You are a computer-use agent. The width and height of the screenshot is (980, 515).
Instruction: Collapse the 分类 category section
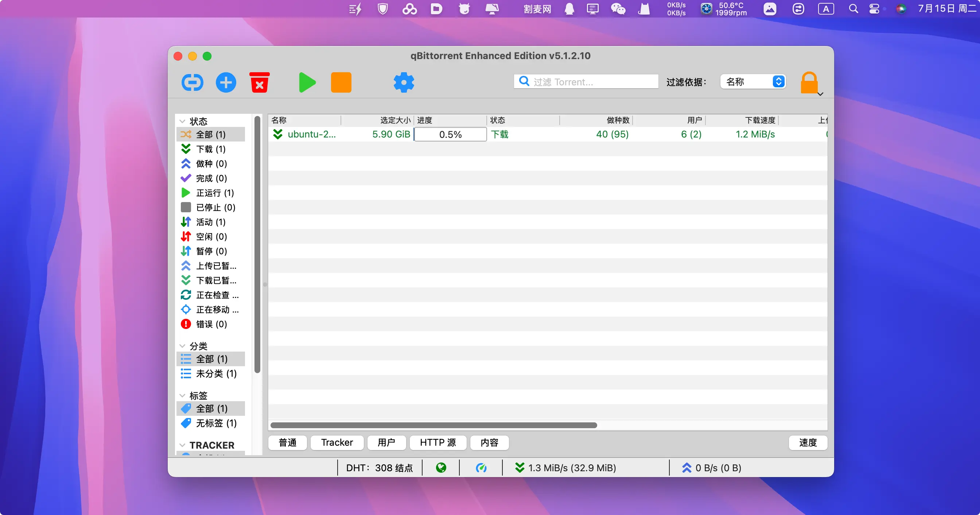pos(183,346)
